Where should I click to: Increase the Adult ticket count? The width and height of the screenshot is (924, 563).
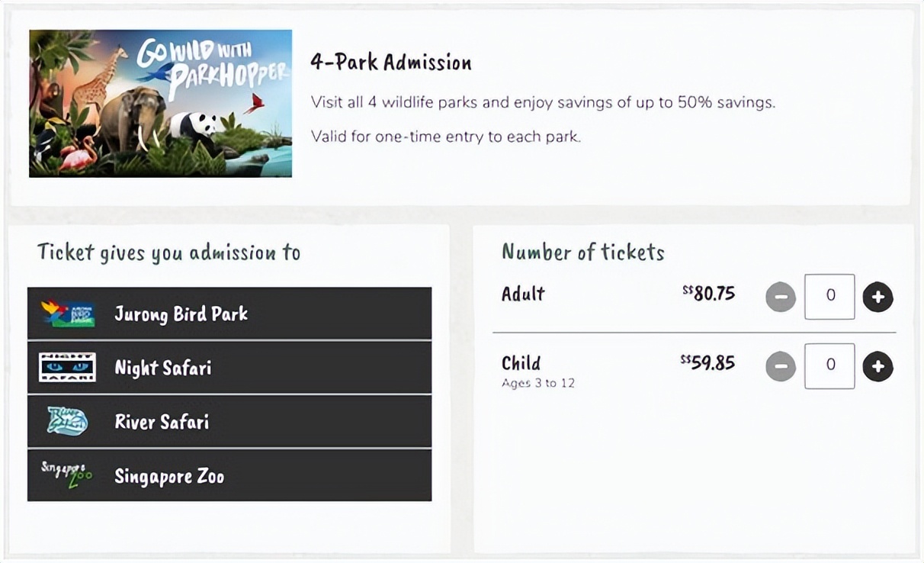pyautogui.click(x=877, y=297)
